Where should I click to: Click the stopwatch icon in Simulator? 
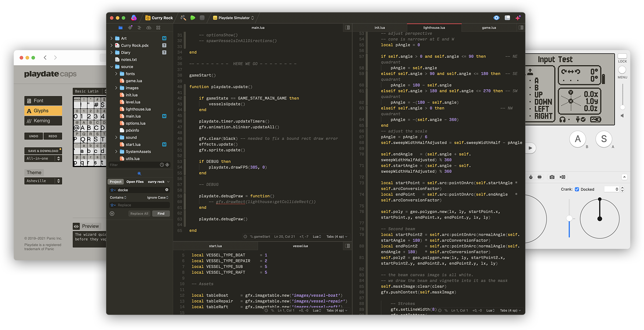tap(531, 177)
